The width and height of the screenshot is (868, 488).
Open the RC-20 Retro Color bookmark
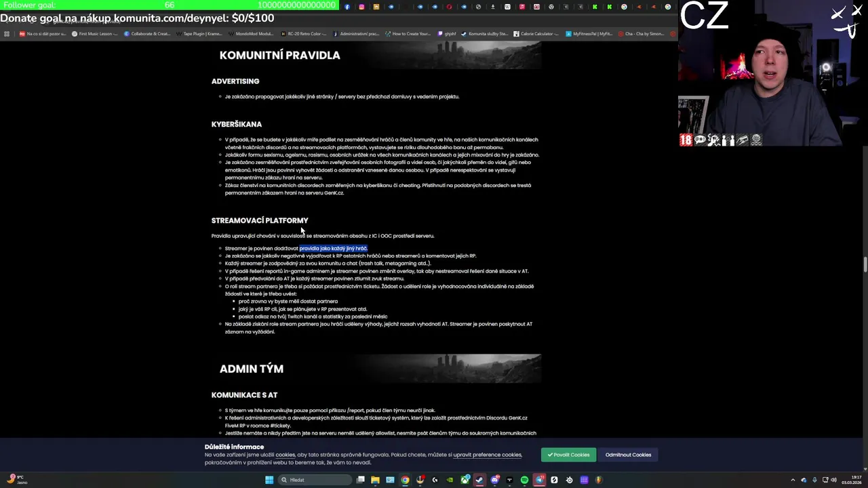pyautogui.click(x=304, y=33)
